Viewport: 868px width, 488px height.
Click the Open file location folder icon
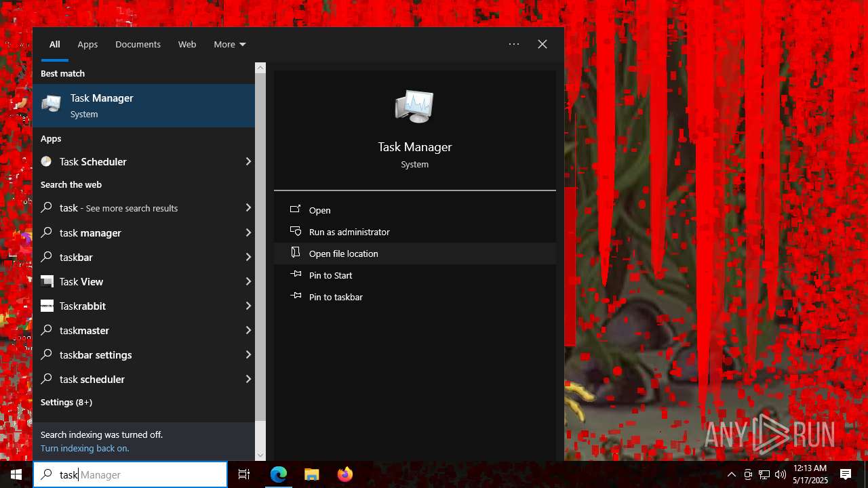296,253
